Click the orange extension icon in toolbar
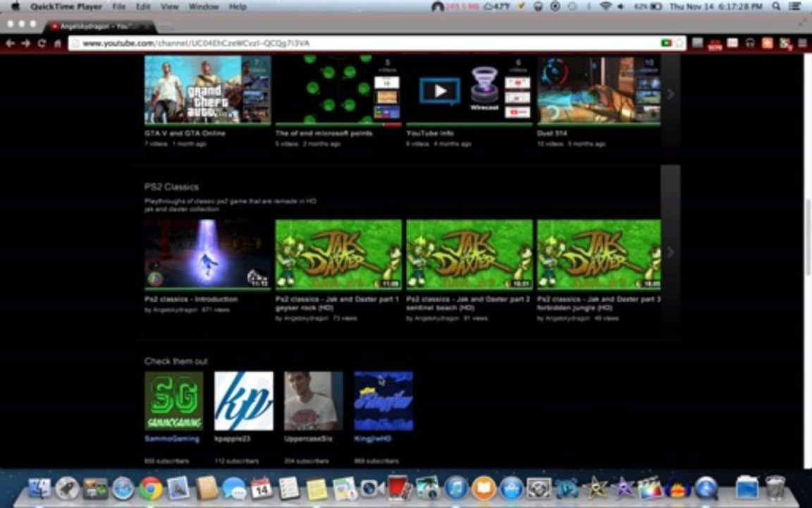 (x=768, y=43)
